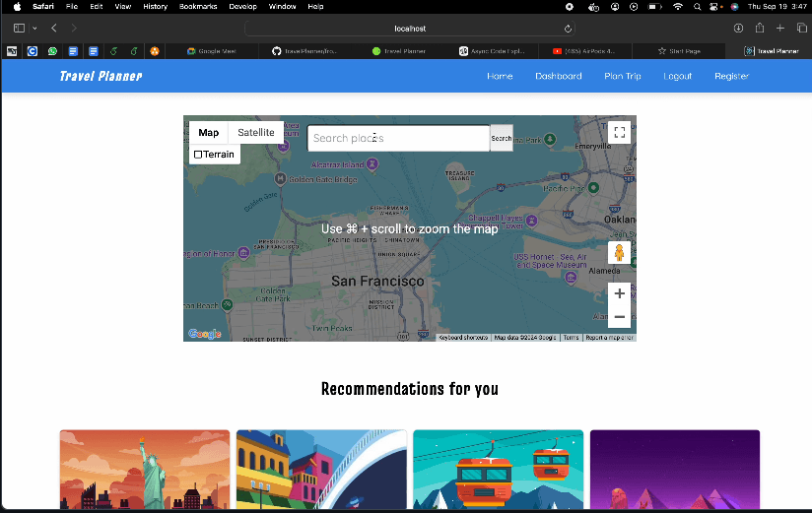Screen dimensions: 812x513
Task: Click Report a map error link
Action: coord(610,338)
